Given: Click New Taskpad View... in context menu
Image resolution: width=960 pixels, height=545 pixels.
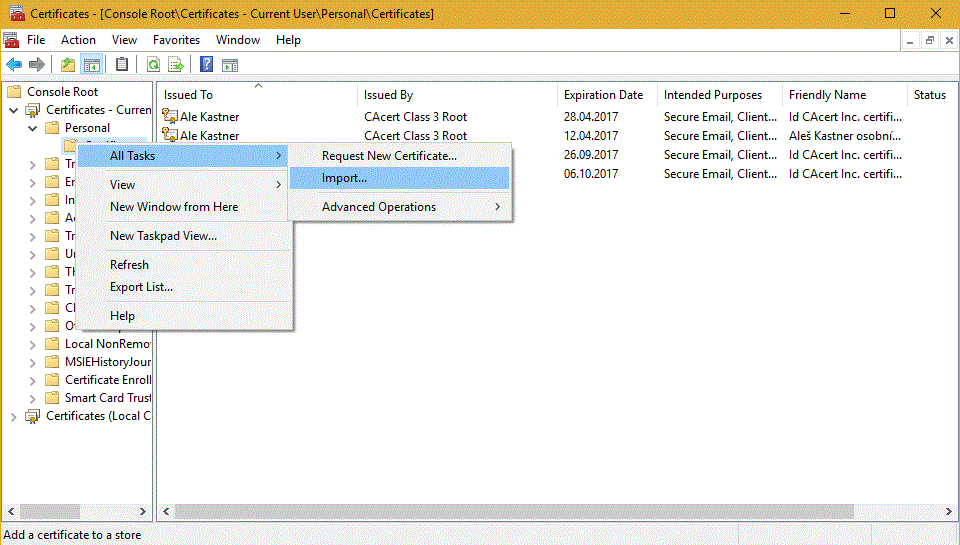Looking at the screenshot, I should [x=163, y=236].
